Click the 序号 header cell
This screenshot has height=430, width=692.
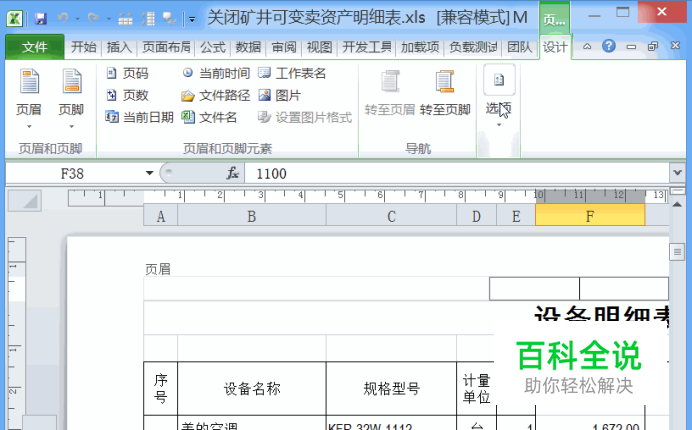tap(161, 389)
